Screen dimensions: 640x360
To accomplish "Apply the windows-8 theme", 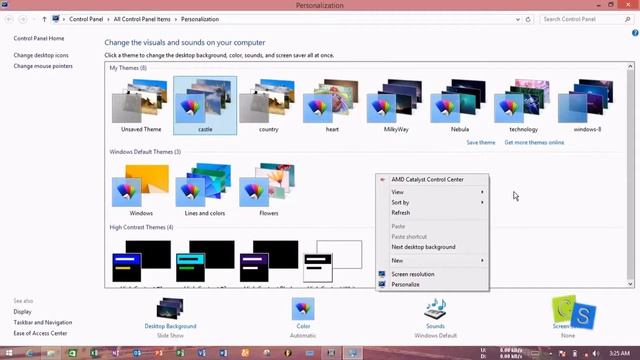I will [x=587, y=105].
